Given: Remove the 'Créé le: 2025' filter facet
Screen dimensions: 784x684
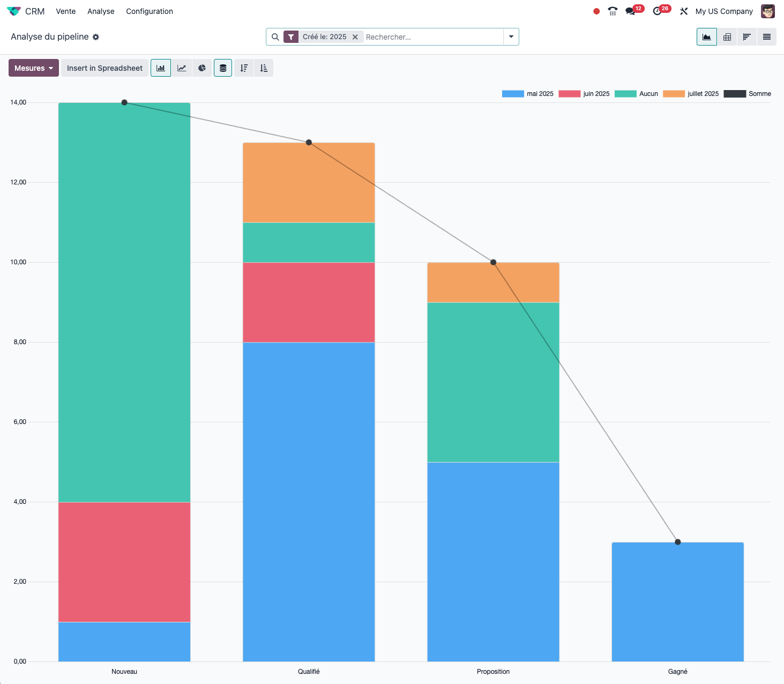Looking at the screenshot, I should (x=355, y=37).
